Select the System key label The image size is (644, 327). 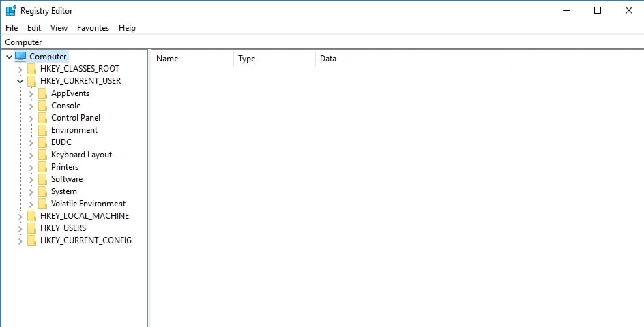point(63,191)
